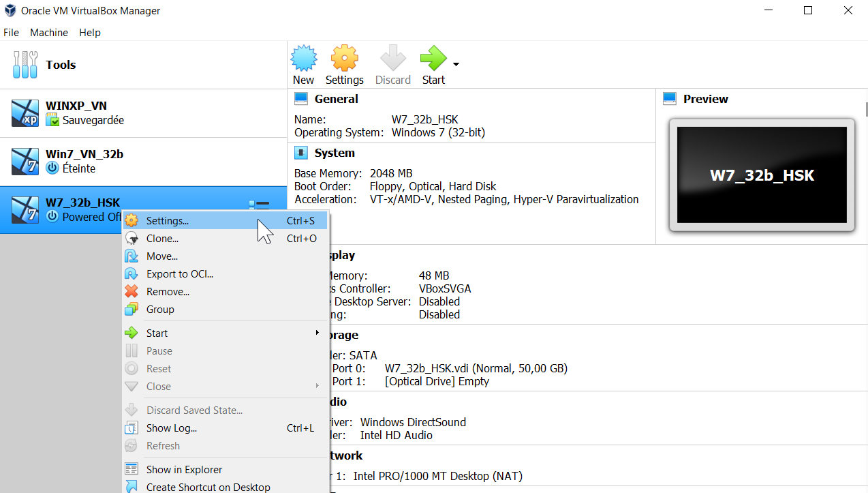Viewport: 868px width, 493px height.
Task: Click the Reset context menu entry
Action: 226,369
